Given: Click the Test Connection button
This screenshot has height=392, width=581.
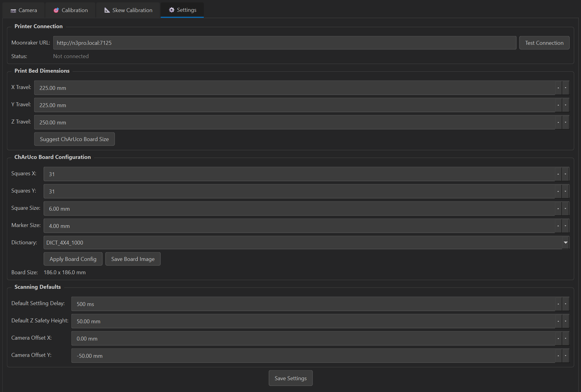Looking at the screenshot, I should pos(544,43).
